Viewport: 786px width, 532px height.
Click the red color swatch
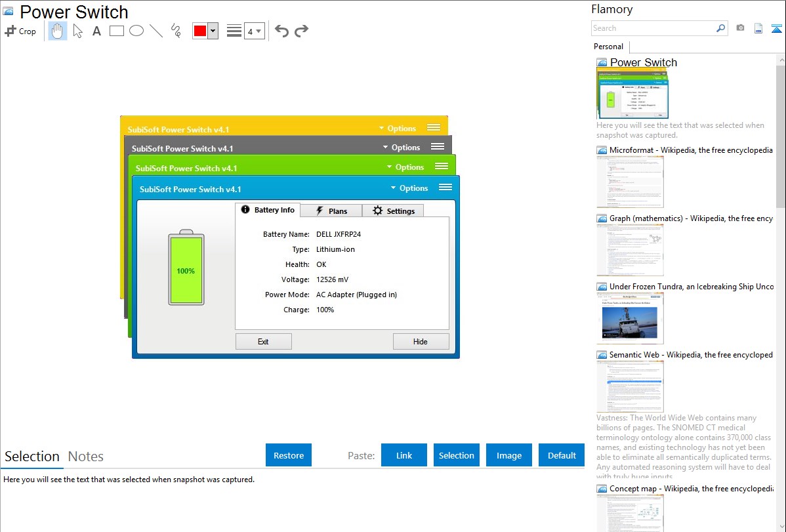point(200,31)
